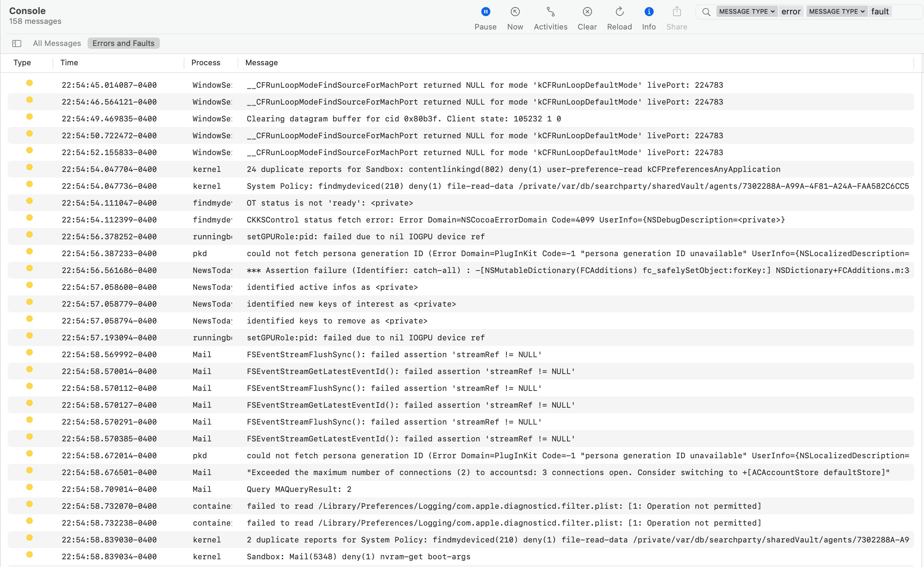Click yellow error dot of contentlinkingd kernel row
Image resolution: width=924 pixels, height=567 pixels.
(x=29, y=167)
